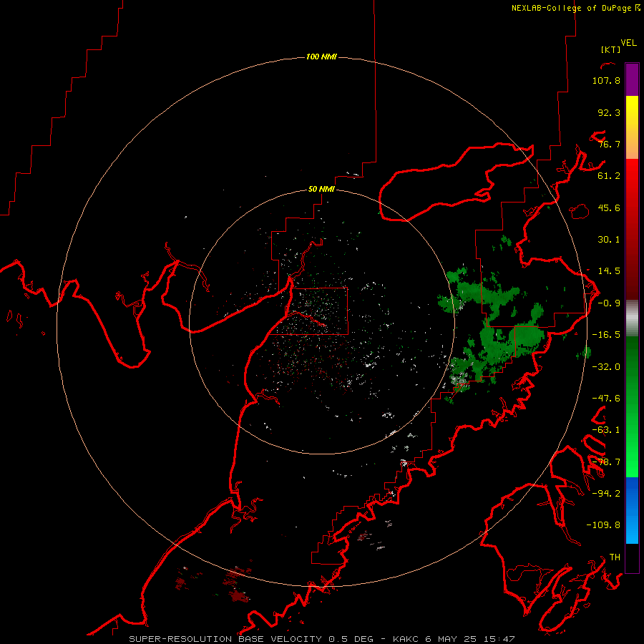Select the -16.5 velocity scale value
This screenshot has height=644, width=644.
point(606,335)
